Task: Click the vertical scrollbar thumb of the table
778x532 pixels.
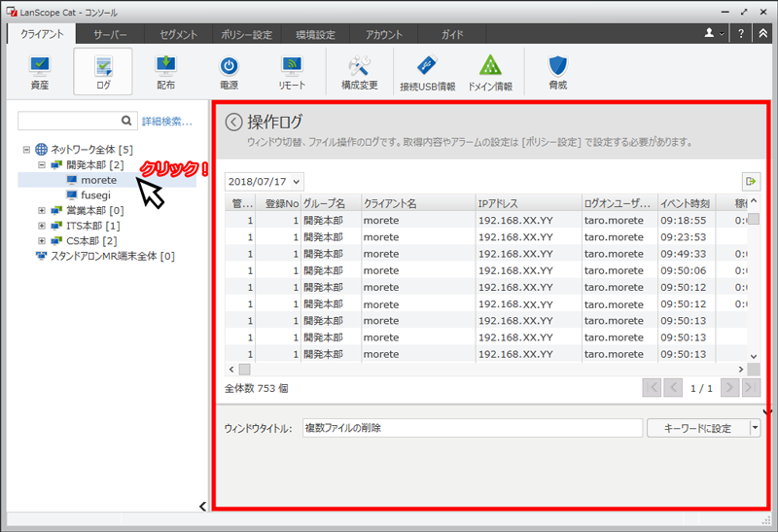Action: 753,219
